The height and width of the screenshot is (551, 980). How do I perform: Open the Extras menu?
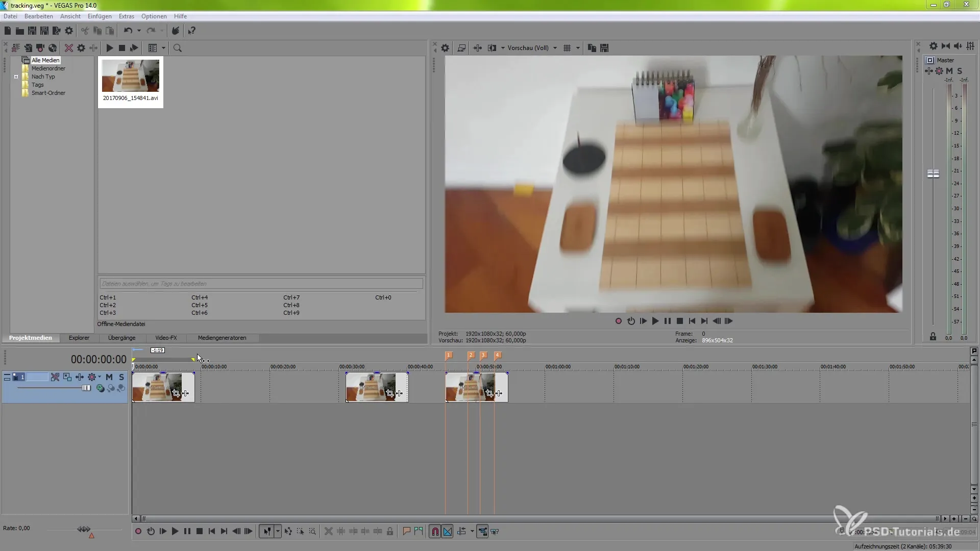point(127,16)
